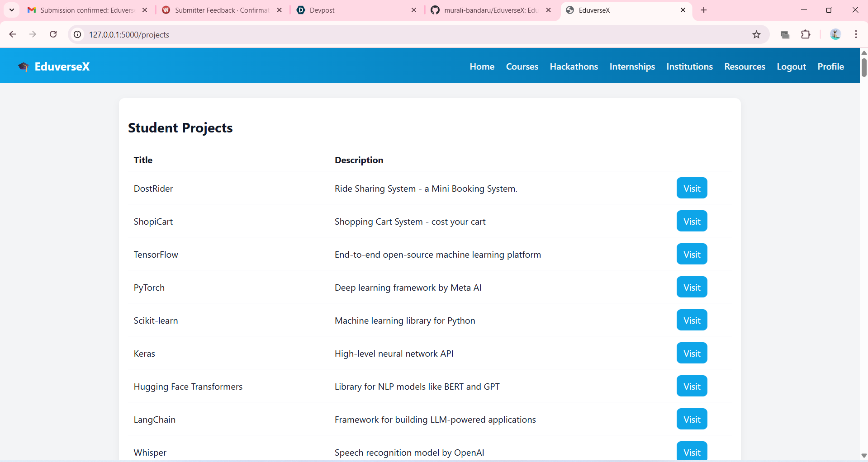The width and height of the screenshot is (868, 462).
Task: Switch to the murali-bandaru/EduverseX GitHub tab
Action: point(491,10)
